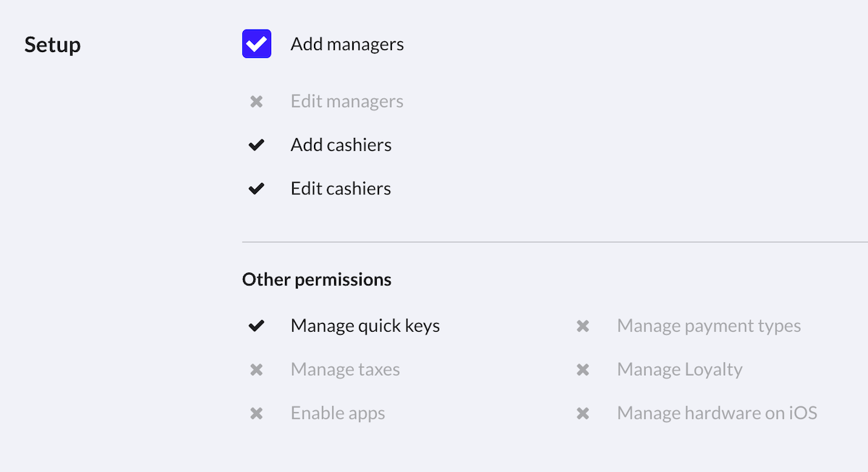Click the X icon beside Manage Loyalty
The height and width of the screenshot is (472, 868).
click(583, 369)
